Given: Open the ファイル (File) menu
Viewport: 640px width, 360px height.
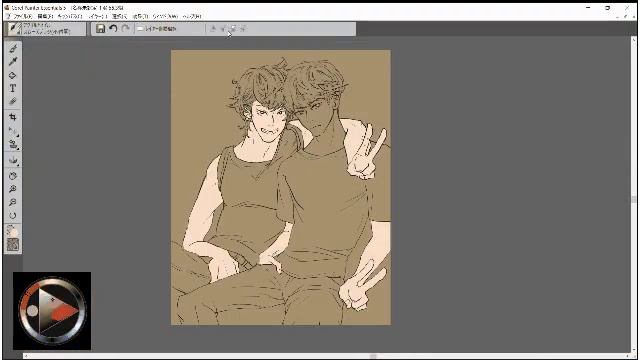Looking at the screenshot, I should [22, 17].
